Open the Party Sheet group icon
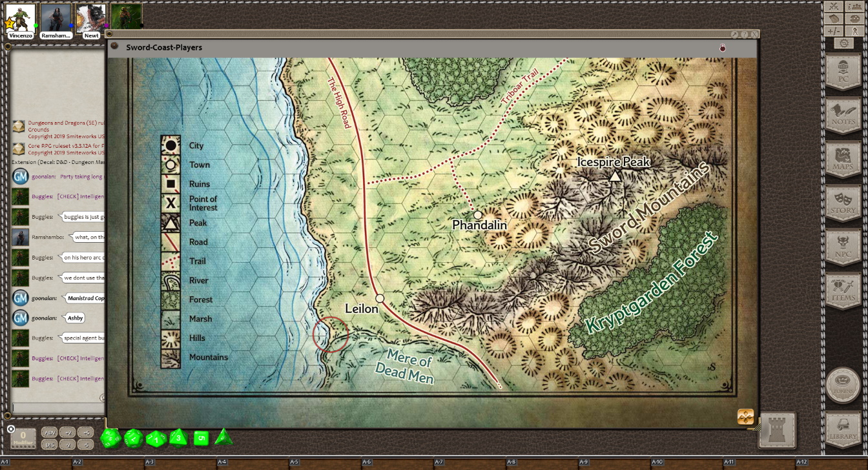Viewport: 868px width, 470px height. click(x=855, y=6)
